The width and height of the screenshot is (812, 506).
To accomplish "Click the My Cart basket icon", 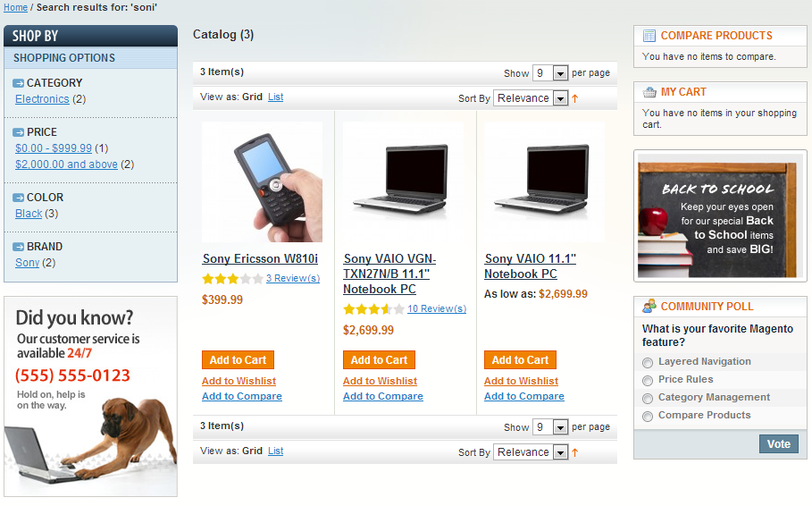I will 649,92.
